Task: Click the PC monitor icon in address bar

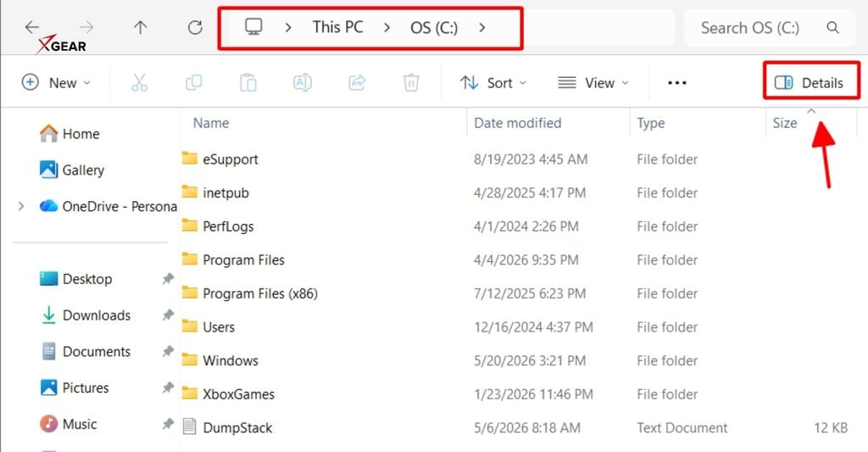Action: coord(253,26)
